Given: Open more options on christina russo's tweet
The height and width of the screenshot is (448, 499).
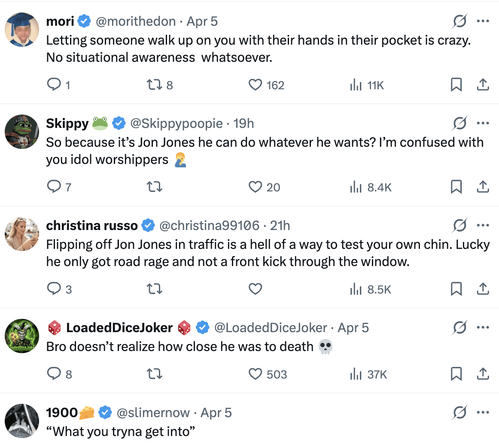Looking at the screenshot, I should coord(483,225).
